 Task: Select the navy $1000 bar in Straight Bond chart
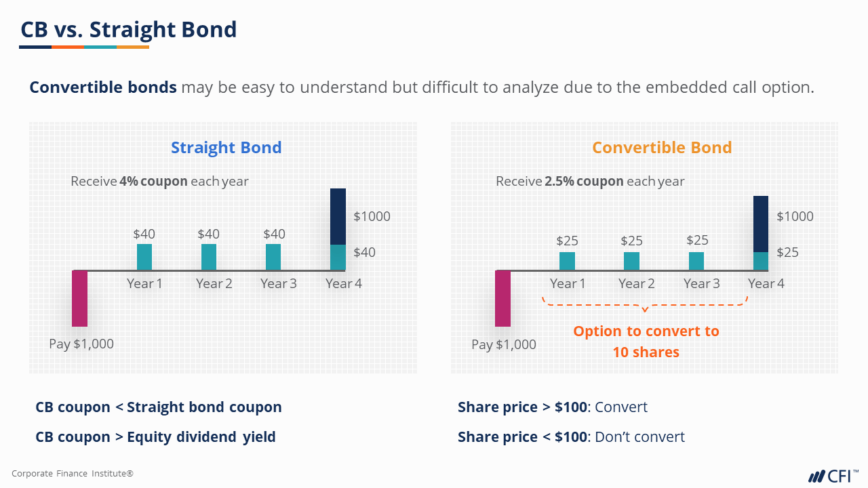[338, 216]
